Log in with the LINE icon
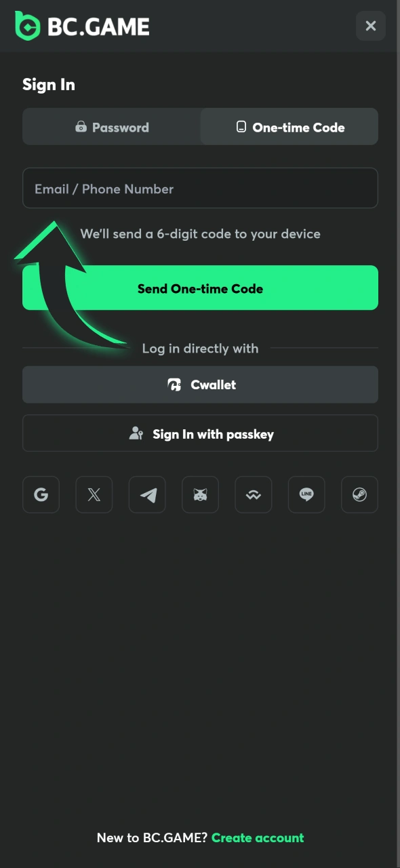Screen dimensions: 400x868 tap(306, 494)
